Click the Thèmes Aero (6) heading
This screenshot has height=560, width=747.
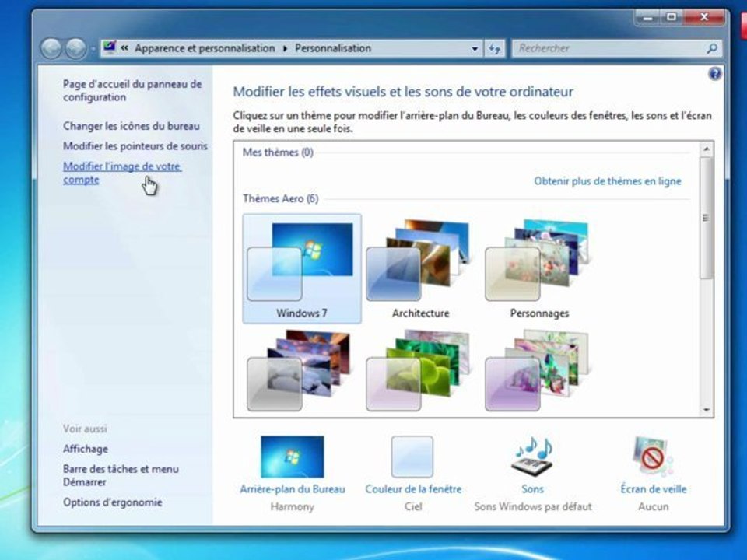[281, 198]
